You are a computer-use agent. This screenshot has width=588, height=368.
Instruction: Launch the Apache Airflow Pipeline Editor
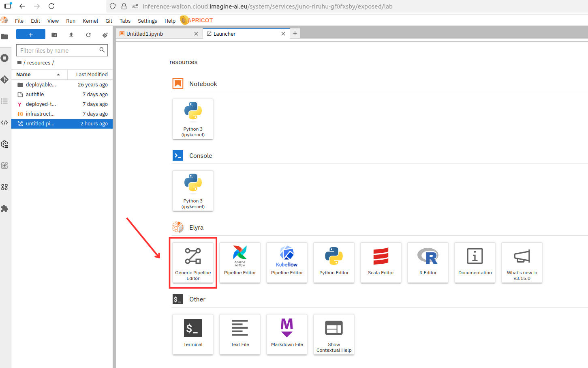point(240,262)
